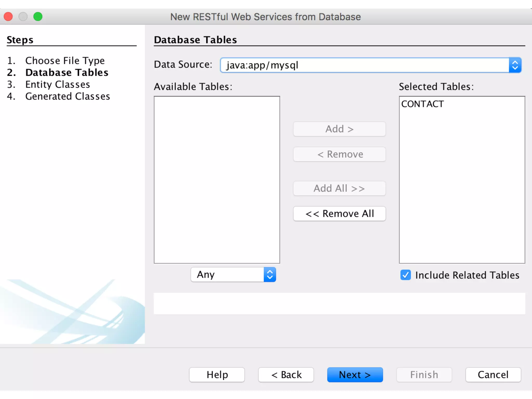Viewport: 532px width, 399px height.
Task: Uncheck Include Related Tables checkbox
Action: click(x=405, y=275)
